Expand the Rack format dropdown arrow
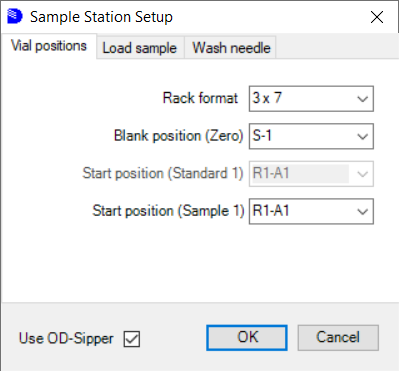Viewport: 399px width, 371px height. pos(362,99)
